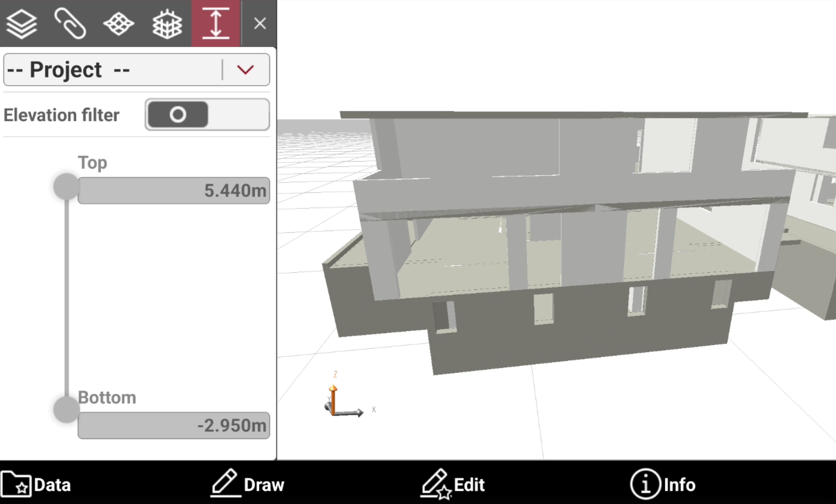The width and height of the screenshot is (836, 504).
Task: Edit the Top elevation value 5.440m
Action: click(x=174, y=190)
